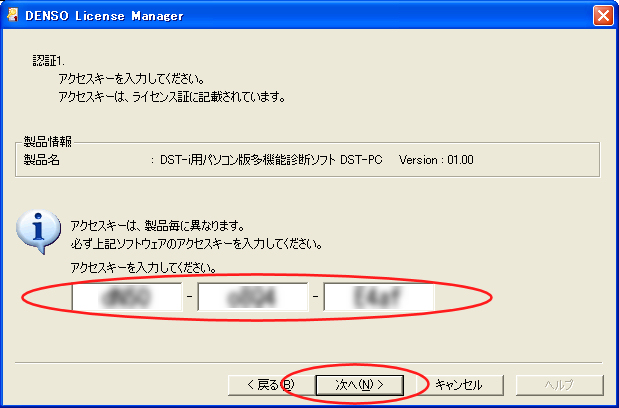
Task: Click the line アクセスキーは、製品毎に異なります。
Action: tap(157, 226)
